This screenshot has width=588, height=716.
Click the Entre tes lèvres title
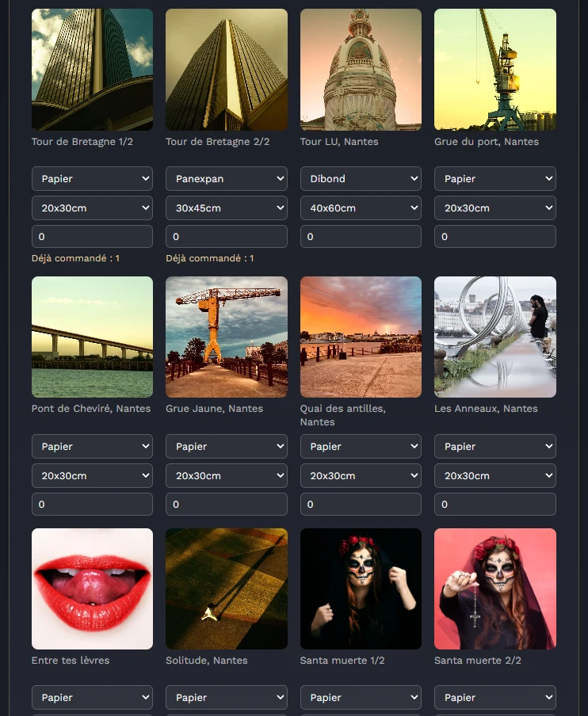[x=71, y=661]
